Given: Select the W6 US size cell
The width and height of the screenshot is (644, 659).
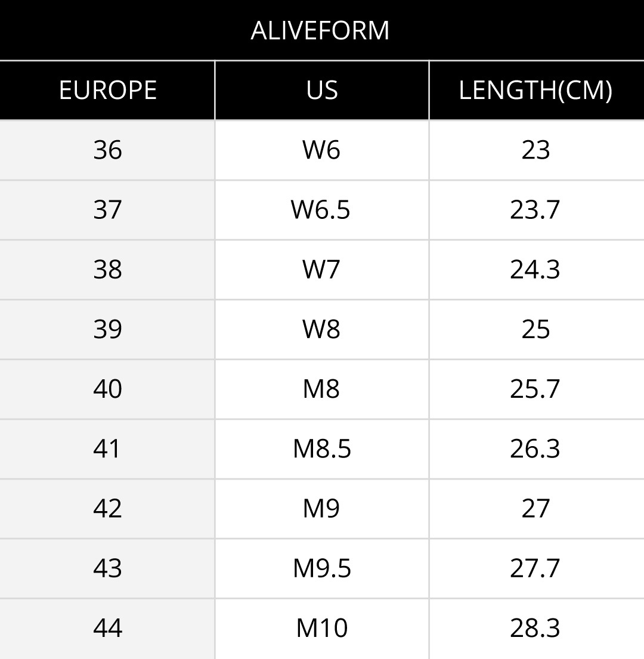Looking at the screenshot, I should point(321,150).
